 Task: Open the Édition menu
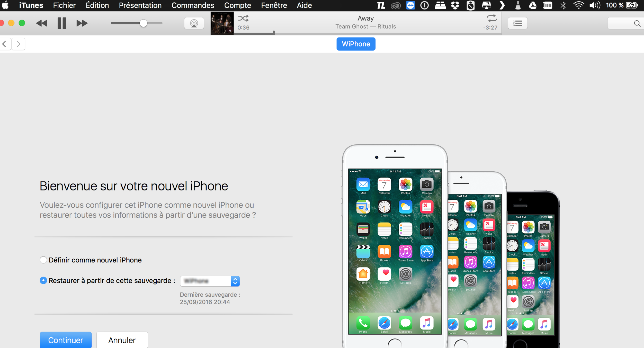pyautogui.click(x=97, y=5)
